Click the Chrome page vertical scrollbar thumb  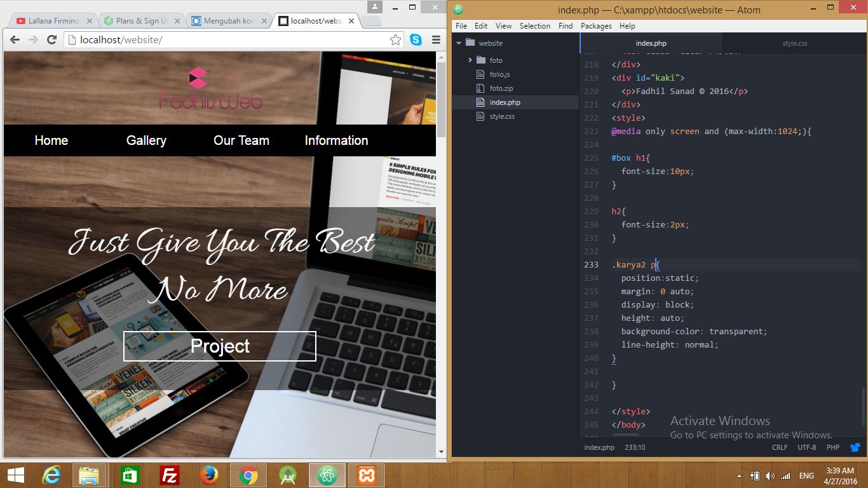click(x=441, y=99)
